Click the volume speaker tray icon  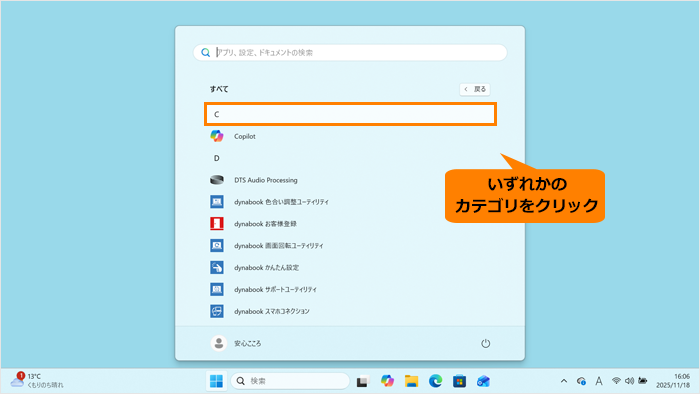click(629, 381)
